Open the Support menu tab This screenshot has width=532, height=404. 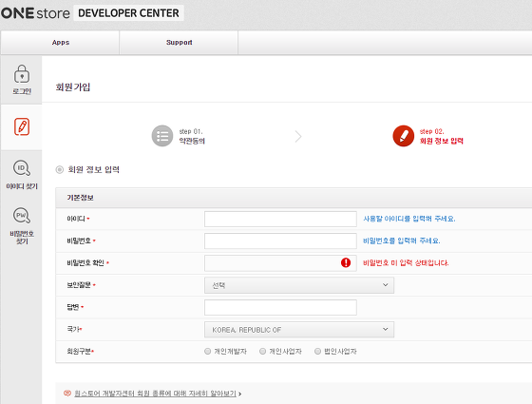click(179, 43)
